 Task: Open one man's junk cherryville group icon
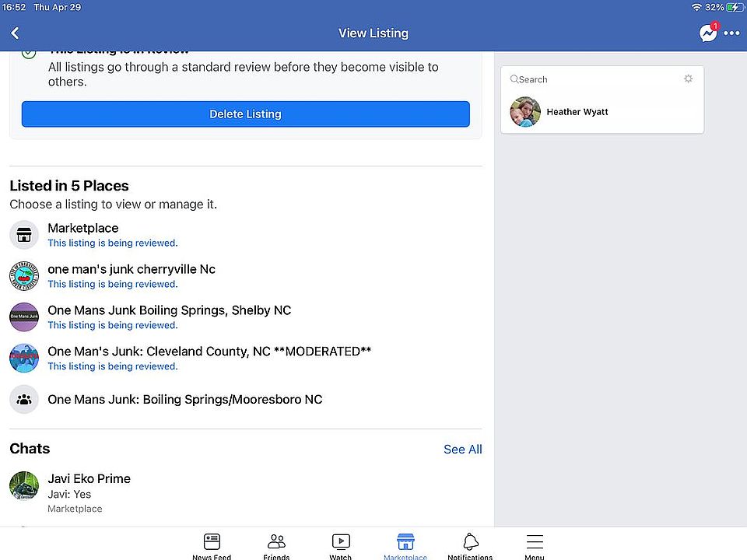coord(24,275)
